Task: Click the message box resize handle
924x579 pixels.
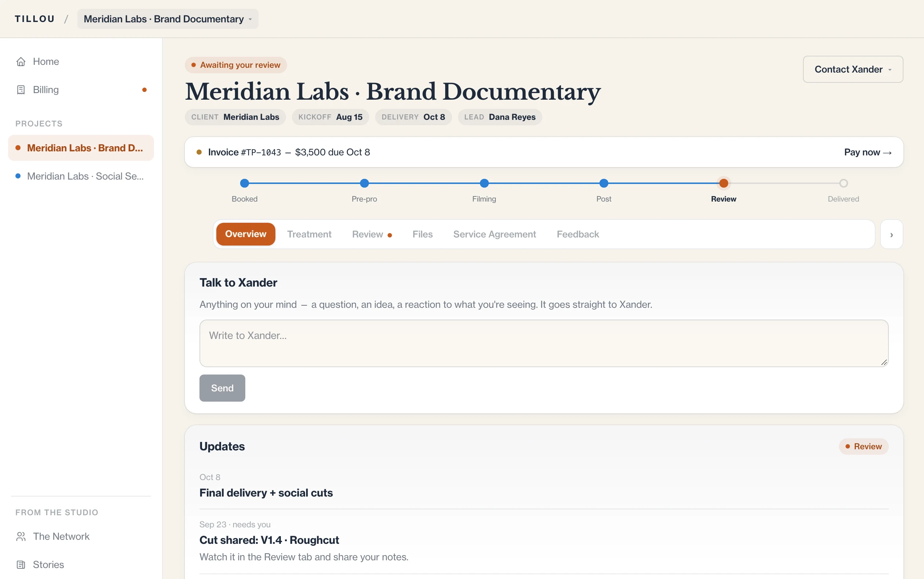Action: coord(884,362)
